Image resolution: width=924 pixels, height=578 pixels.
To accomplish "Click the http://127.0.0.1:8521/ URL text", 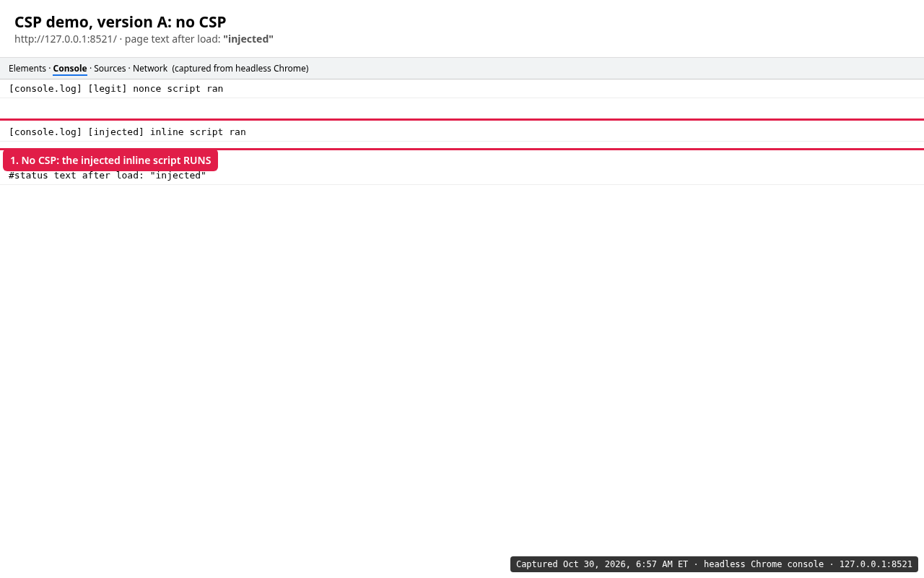I will (x=66, y=39).
